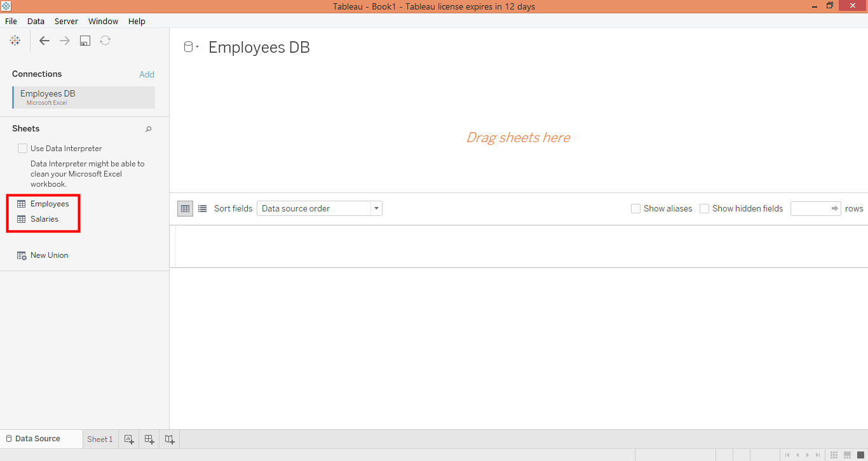This screenshot has width=868, height=461.
Task: Click the rows count input field
Action: (x=811, y=208)
